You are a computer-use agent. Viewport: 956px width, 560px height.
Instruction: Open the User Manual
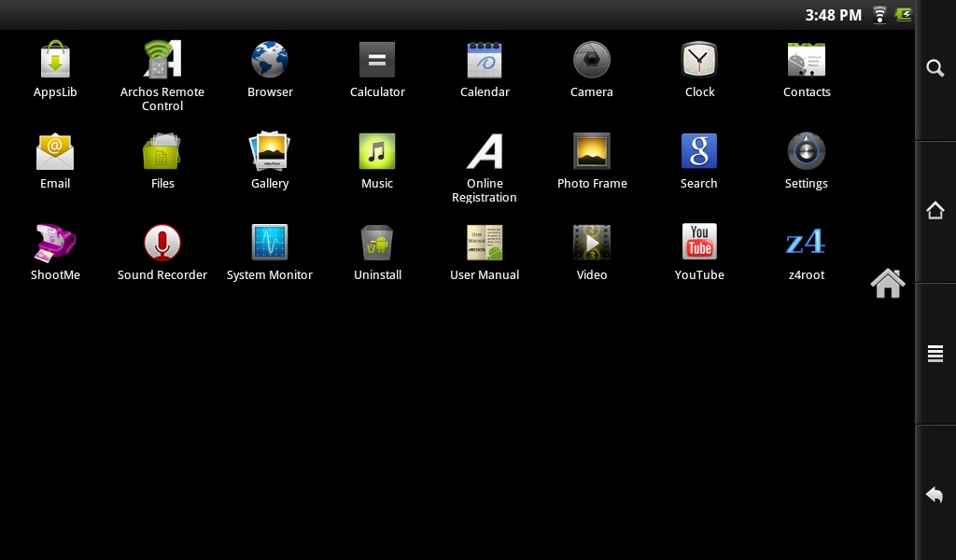pyautogui.click(x=485, y=243)
